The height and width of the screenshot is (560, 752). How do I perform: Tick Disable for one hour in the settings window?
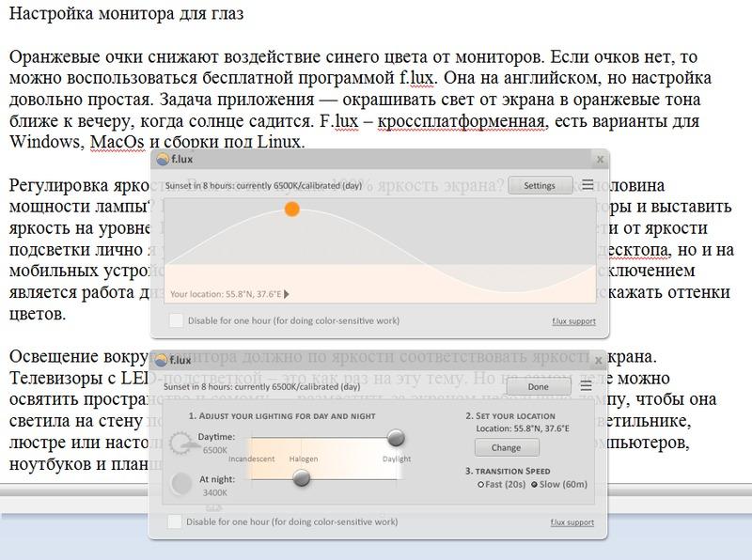pos(175,521)
